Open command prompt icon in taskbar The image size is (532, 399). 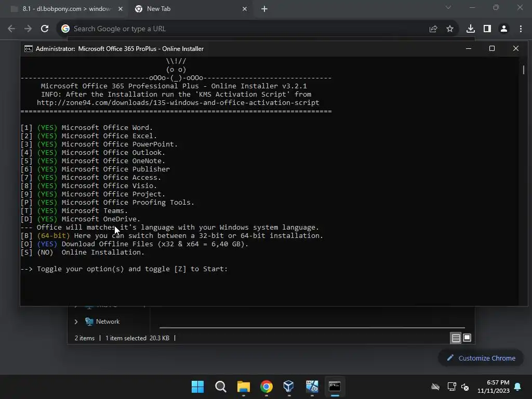(335, 387)
